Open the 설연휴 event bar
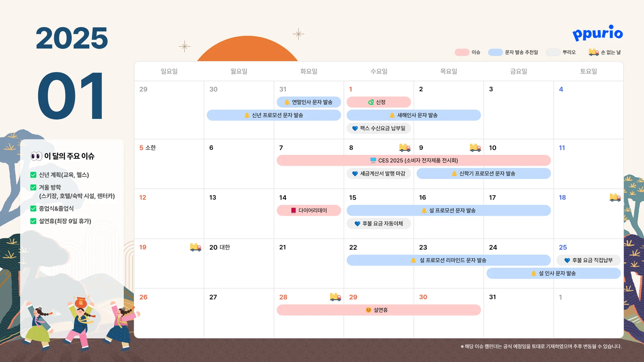The width and height of the screenshot is (644, 362). pyautogui.click(x=378, y=310)
